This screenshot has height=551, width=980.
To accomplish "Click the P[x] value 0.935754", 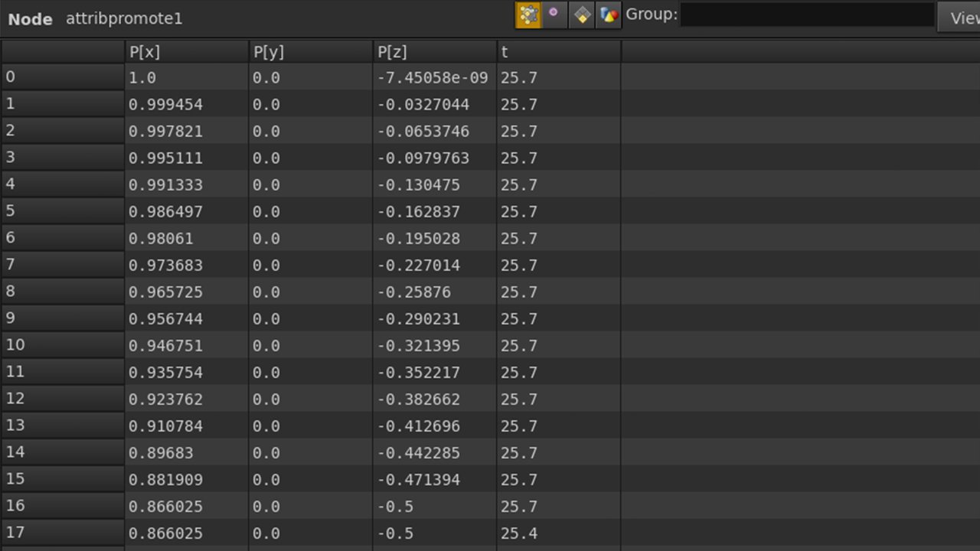I will 165,373.
